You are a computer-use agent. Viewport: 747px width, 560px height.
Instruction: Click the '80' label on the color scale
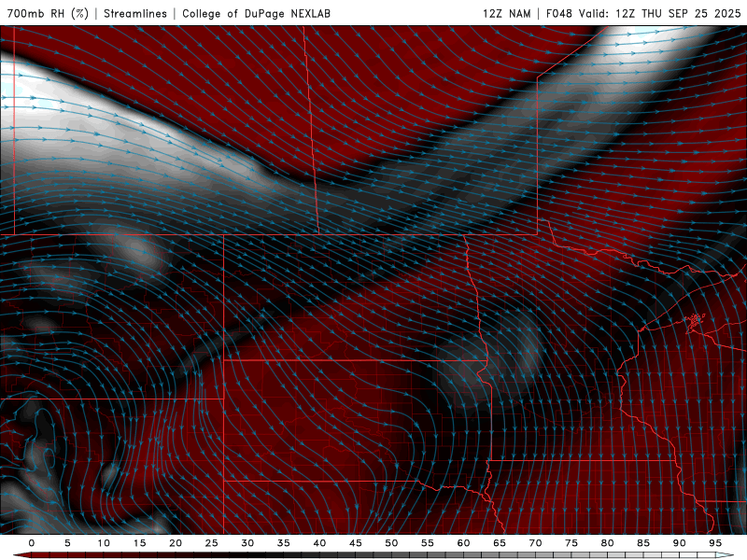point(607,543)
